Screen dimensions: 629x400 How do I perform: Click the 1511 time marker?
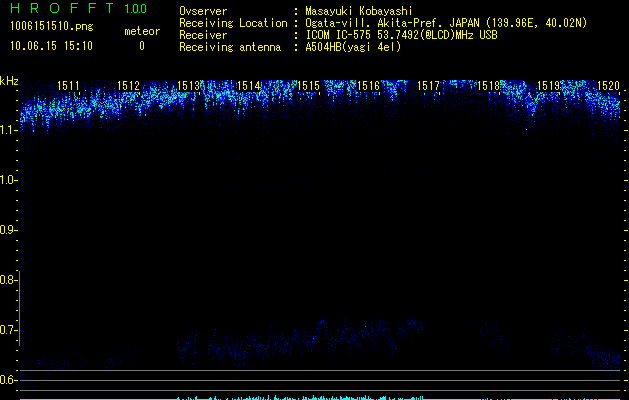coord(68,85)
